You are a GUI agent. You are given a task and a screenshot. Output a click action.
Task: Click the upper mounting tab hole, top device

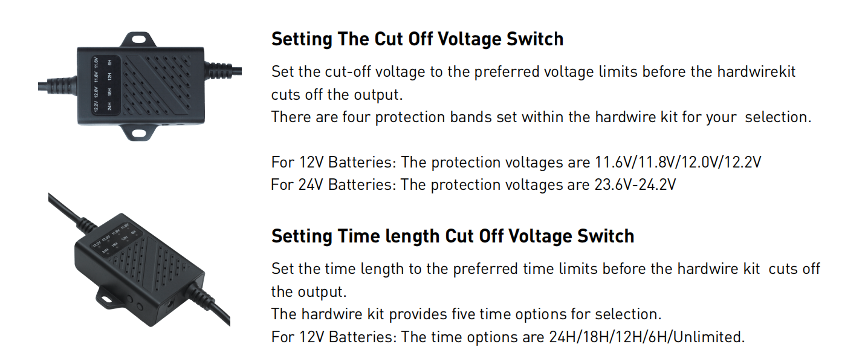[139, 39]
